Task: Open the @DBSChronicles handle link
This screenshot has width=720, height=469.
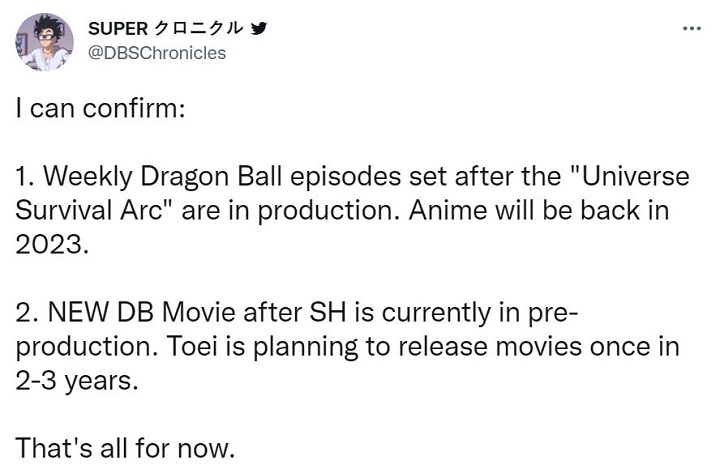Action: click(x=157, y=52)
